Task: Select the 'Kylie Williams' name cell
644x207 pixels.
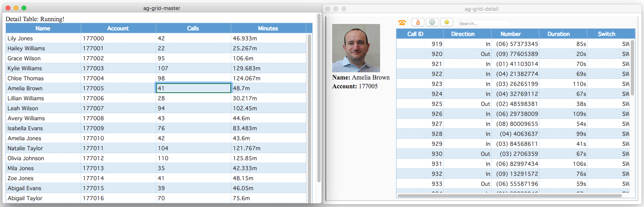Action: pyautogui.click(x=43, y=68)
